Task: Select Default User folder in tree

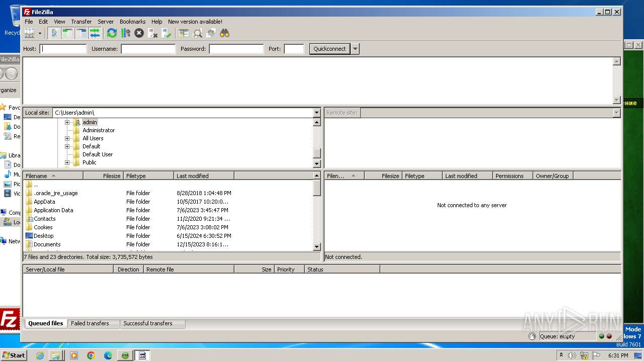Action: [x=97, y=154]
